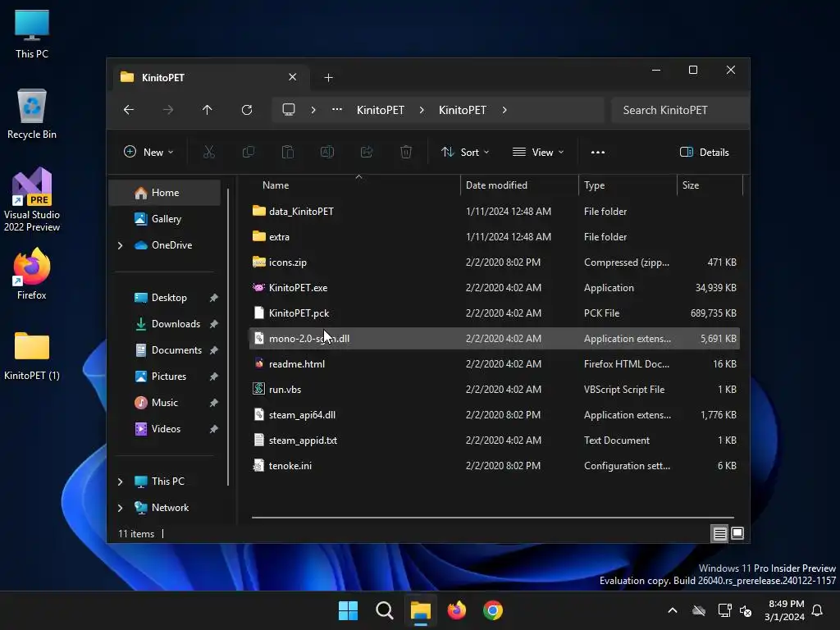Open the notification bell in taskbar
840x630 pixels.
tap(818, 610)
